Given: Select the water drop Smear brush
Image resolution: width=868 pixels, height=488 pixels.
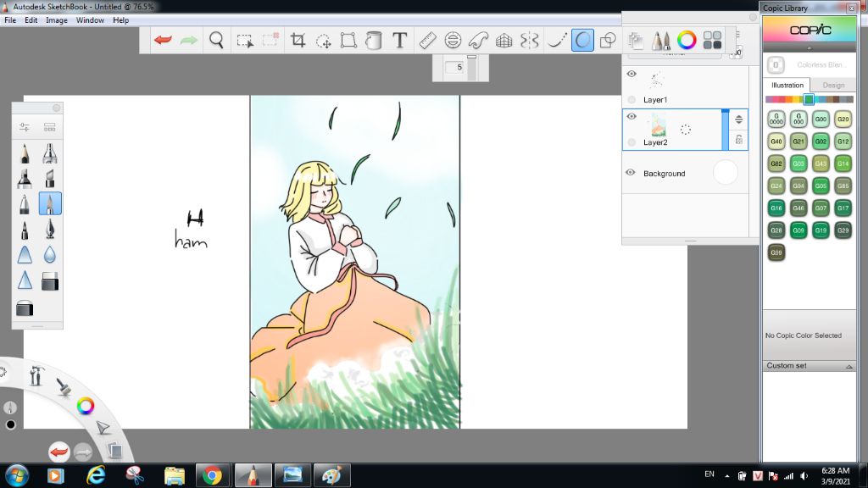Looking at the screenshot, I should (x=50, y=254).
